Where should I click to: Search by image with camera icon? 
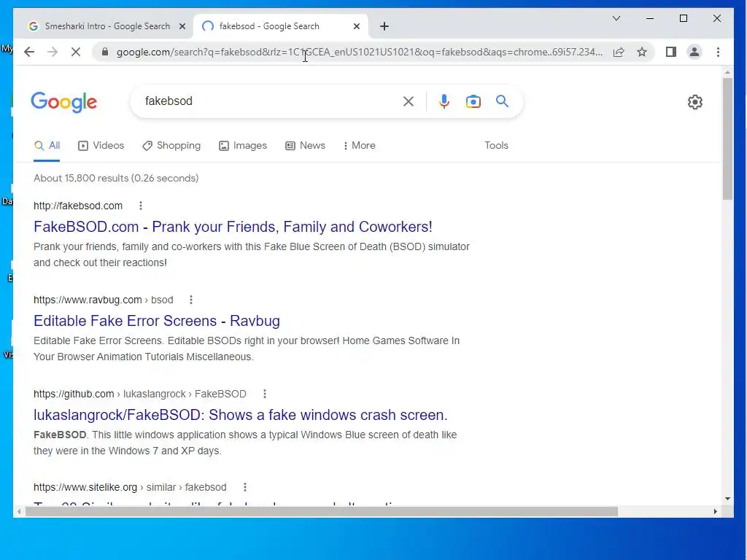(473, 101)
